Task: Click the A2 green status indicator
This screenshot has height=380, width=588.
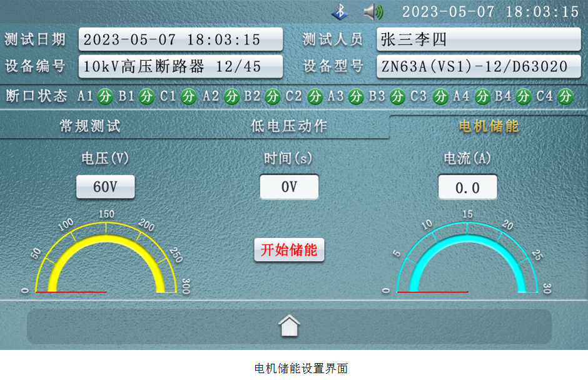Action: tap(231, 96)
